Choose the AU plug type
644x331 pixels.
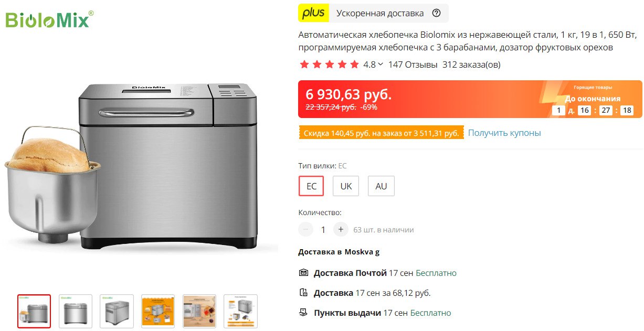381,186
